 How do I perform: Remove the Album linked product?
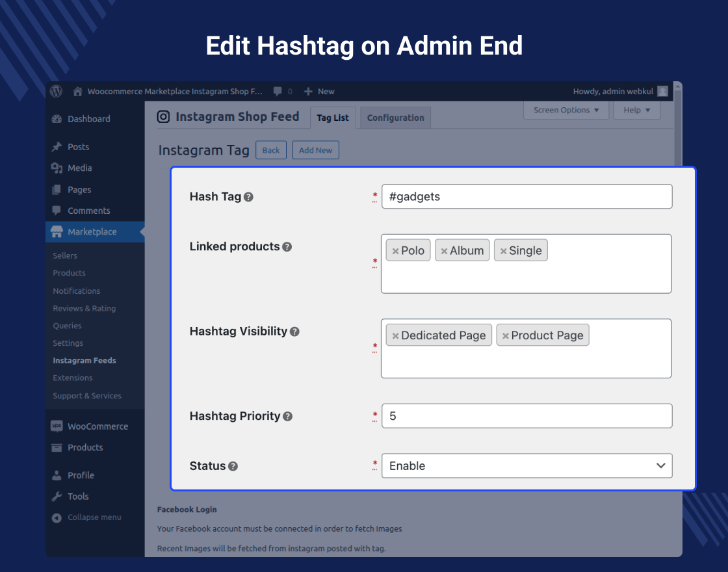[445, 251]
